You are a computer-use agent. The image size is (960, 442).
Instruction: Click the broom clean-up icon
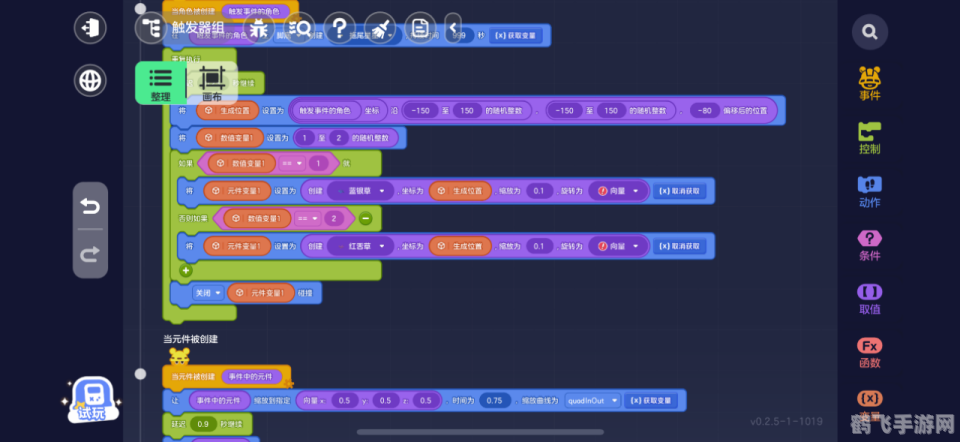point(378,27)
